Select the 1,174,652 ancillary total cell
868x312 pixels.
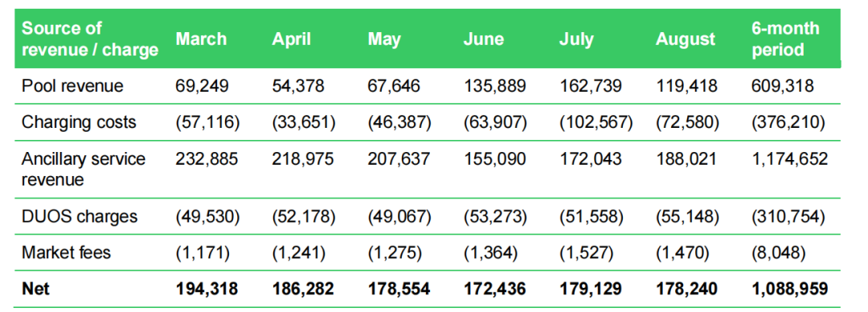click(x=790, y=159)
